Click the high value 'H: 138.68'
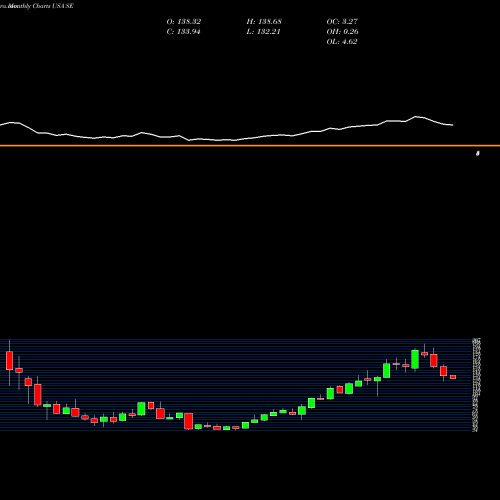The width and height of the screenshot is (500, 500). tap(264, 21)
